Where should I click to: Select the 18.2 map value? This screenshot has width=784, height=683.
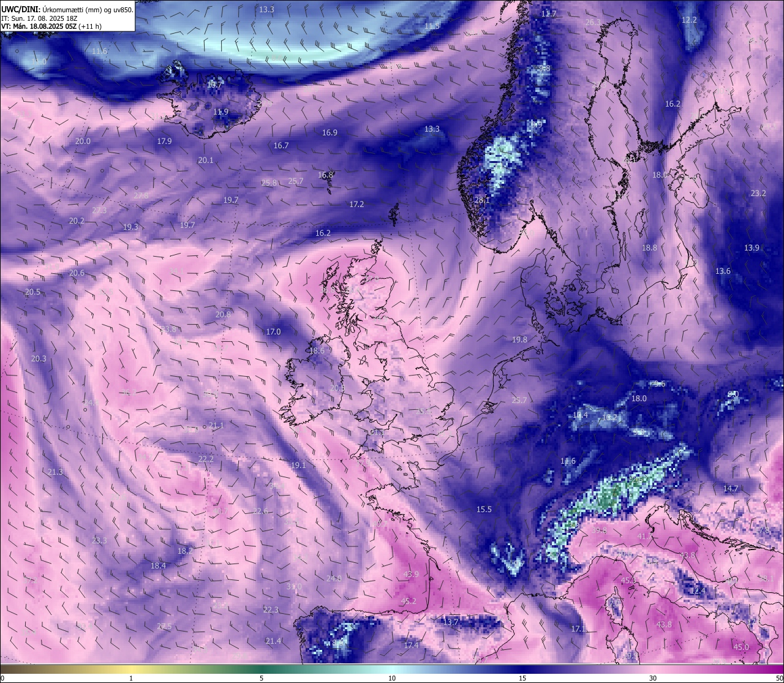185,551
